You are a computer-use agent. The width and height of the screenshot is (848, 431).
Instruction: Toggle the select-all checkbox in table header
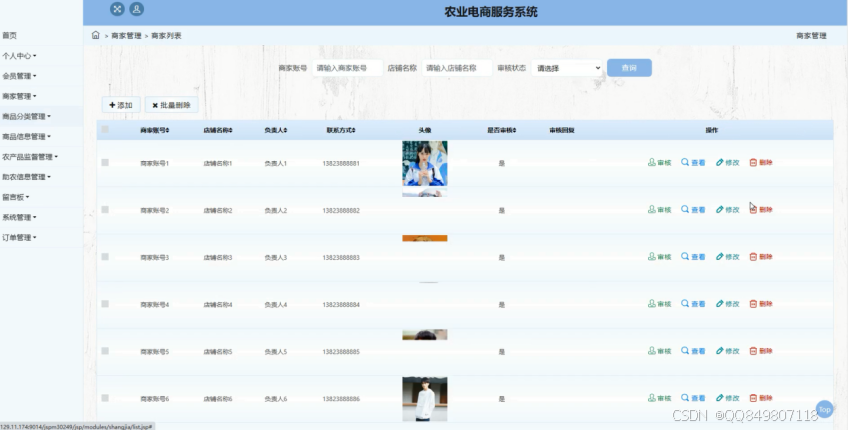click(105, 129)
